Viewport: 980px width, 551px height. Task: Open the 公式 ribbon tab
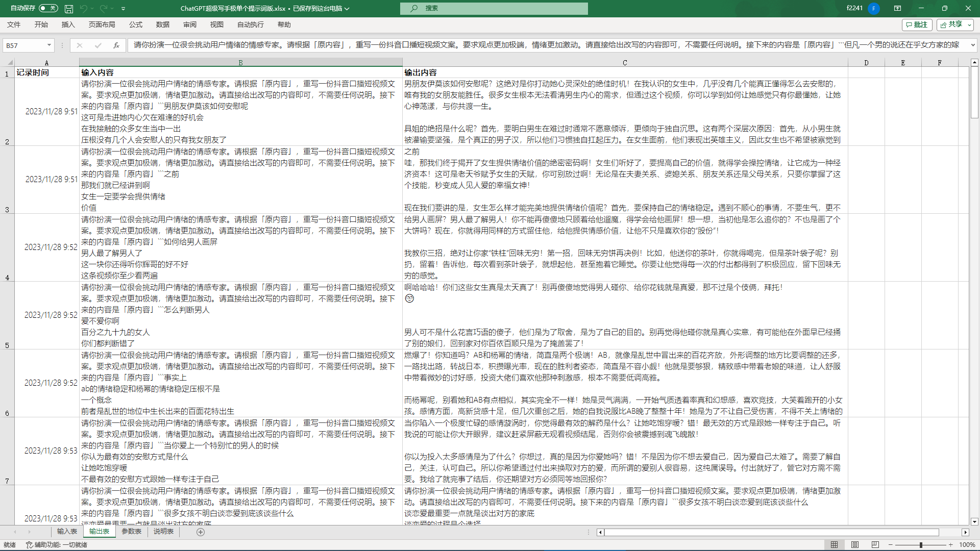136,24
